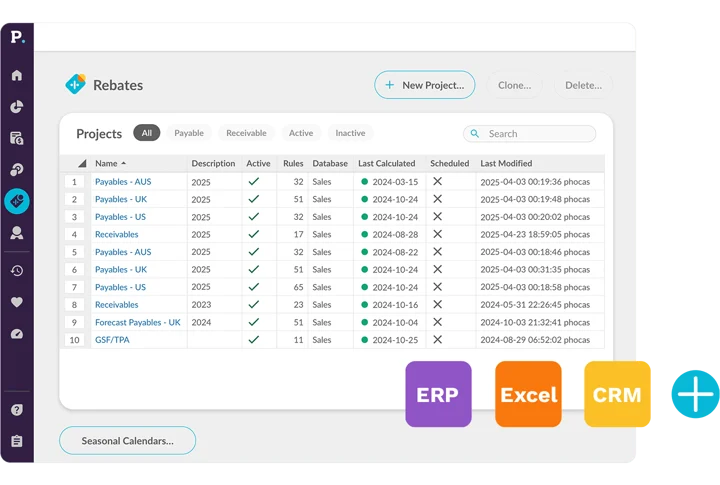The image size is (720, 485).
Task: Open the financial statements sidebar icon
Action: pyautogui.click(x=17, y=138)
